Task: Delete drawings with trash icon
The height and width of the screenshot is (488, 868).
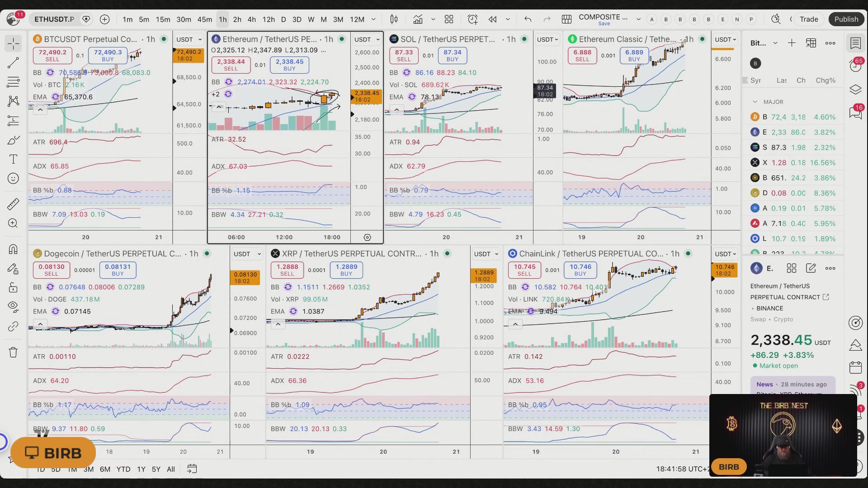Action: coord(13,352)
